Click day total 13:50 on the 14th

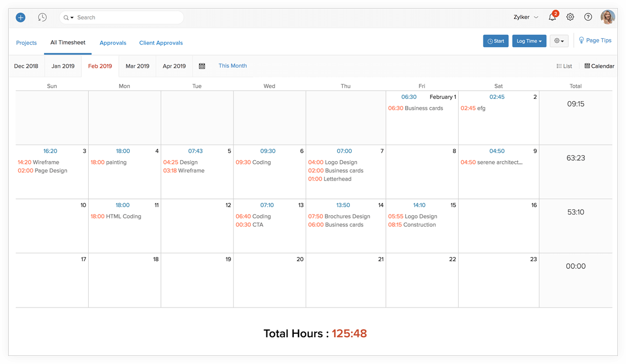point(343,205)
